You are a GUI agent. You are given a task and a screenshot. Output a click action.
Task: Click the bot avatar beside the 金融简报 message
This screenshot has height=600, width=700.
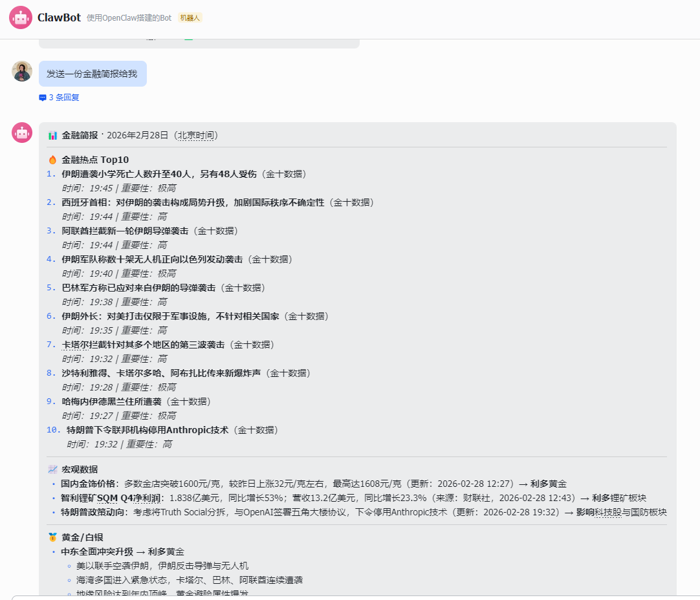(22, 133)
